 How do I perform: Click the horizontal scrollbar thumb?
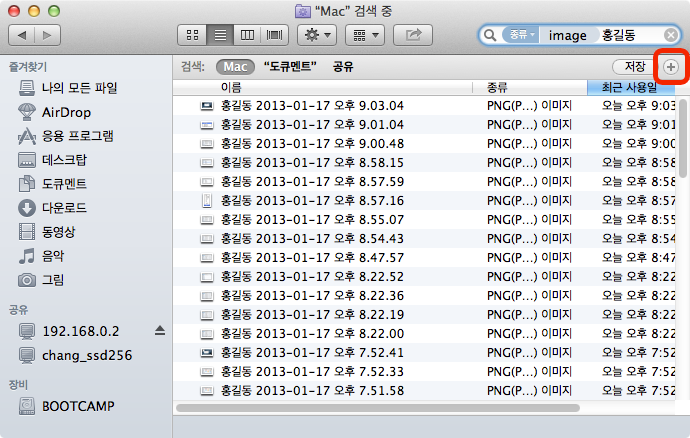tap(378, 408)
